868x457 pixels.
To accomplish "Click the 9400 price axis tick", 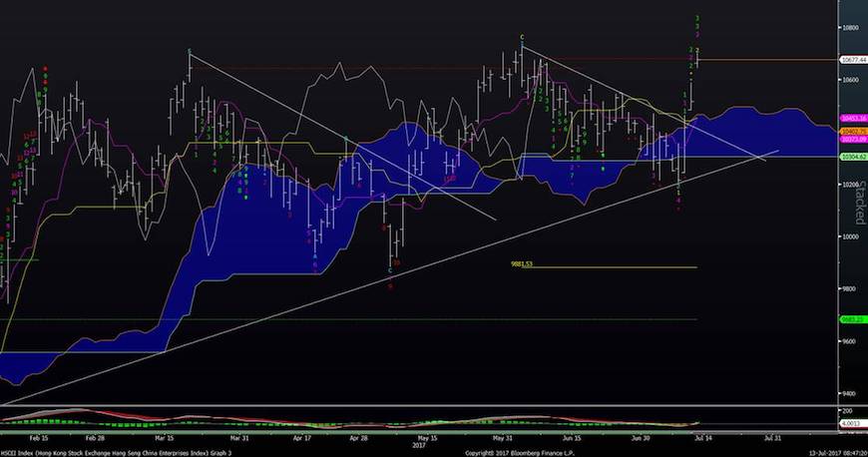I will coord(851,393).
